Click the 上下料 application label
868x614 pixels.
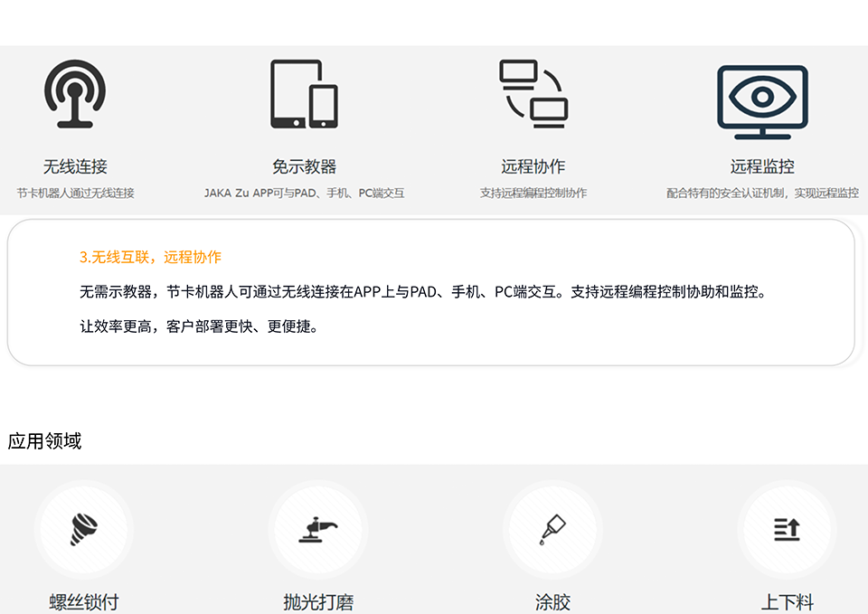787,601
